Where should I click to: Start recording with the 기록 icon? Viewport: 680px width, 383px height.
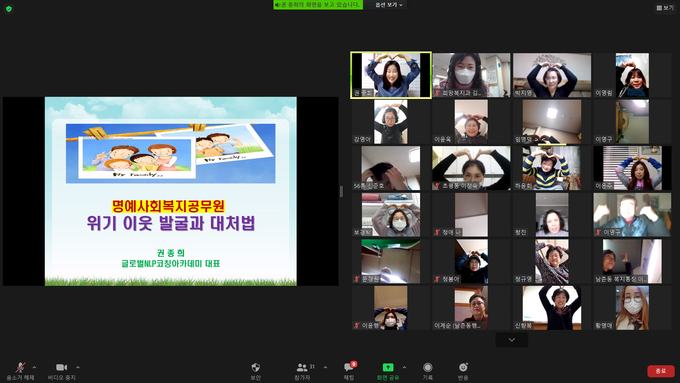pos(428,367)
